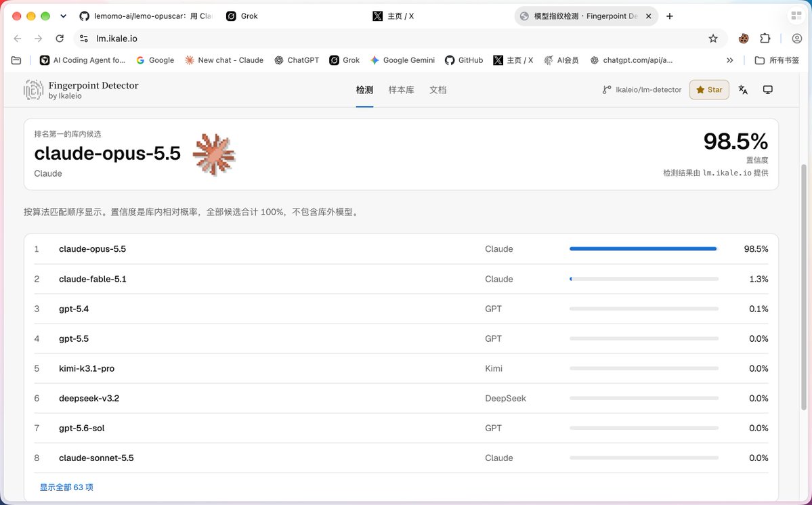Switch to the 样本库 tab
The width and height of the screenshot is (812, 505).
[402, 90]
